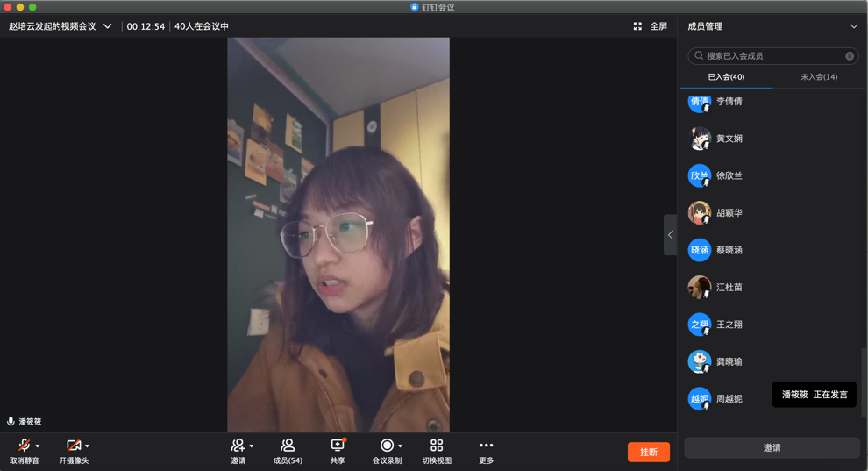Switch to the Joined (已入会) tab
Viewport: 868px width, 471px height.
tap(726, 77)
